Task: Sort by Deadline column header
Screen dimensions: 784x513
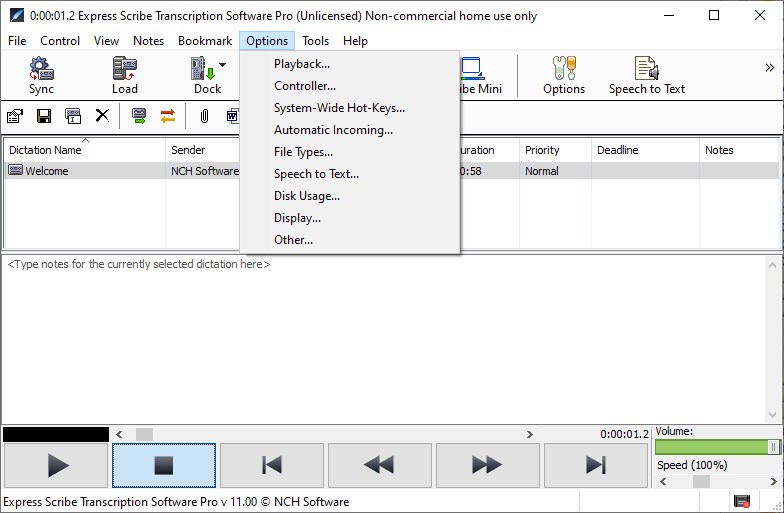Action: 646,150
